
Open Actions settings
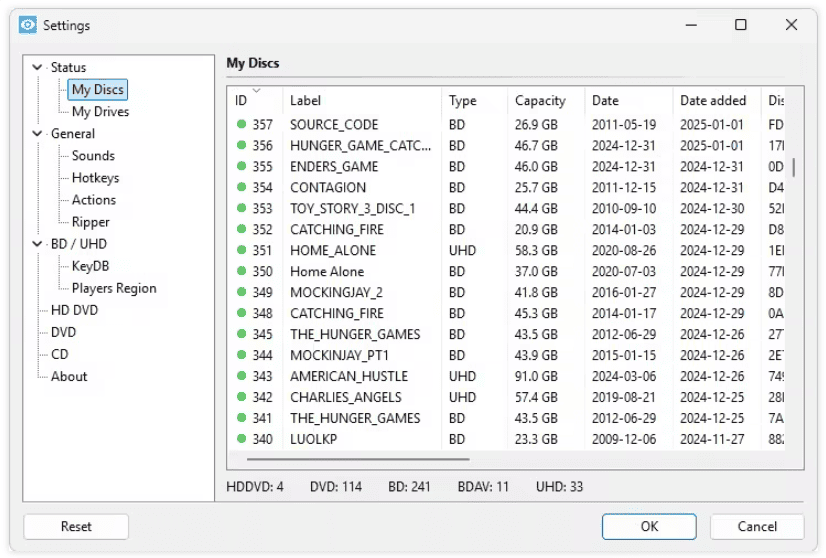(x=94, y=200)
